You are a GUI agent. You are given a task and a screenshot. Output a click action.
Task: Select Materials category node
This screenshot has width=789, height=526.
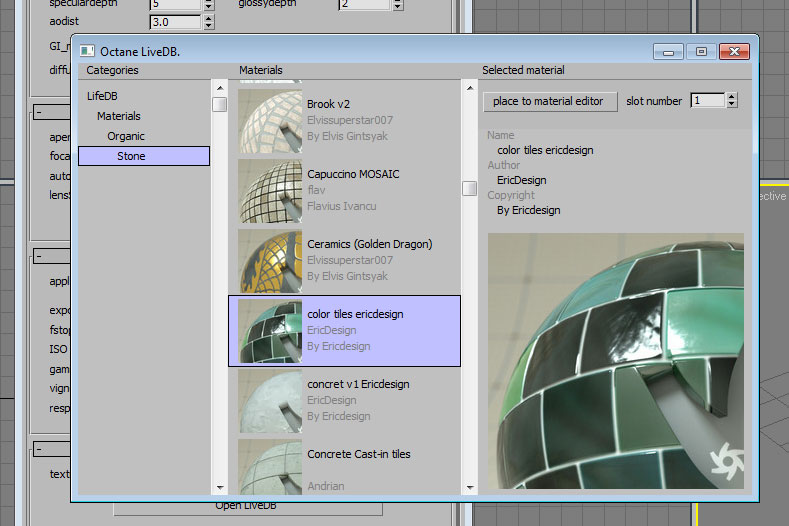click(x=119, y=116)
